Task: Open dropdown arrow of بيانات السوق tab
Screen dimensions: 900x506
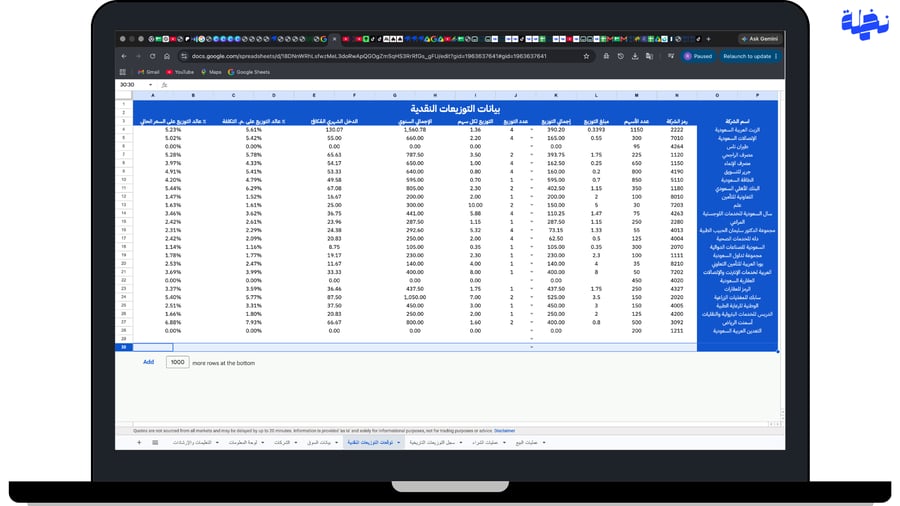Action: (x=336, y=442)
